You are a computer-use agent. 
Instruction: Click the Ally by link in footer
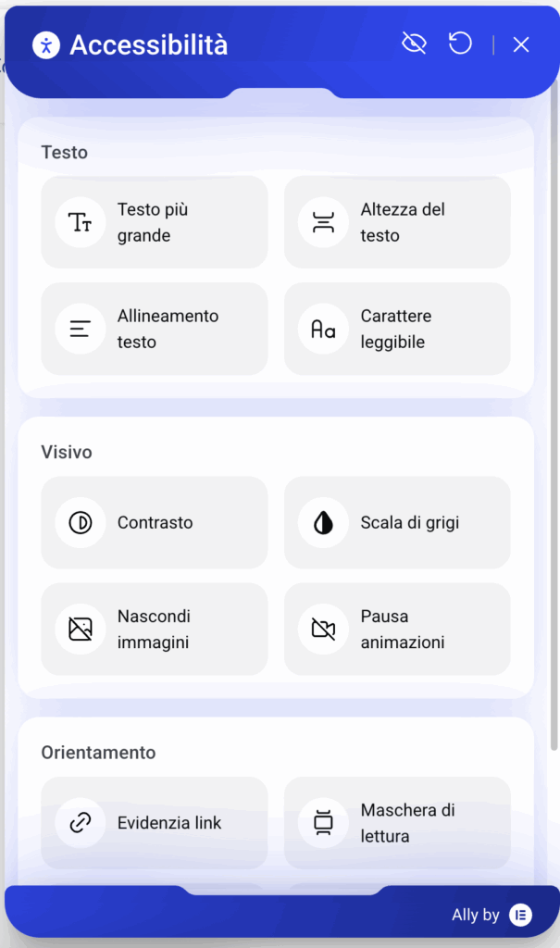point(475,916)
